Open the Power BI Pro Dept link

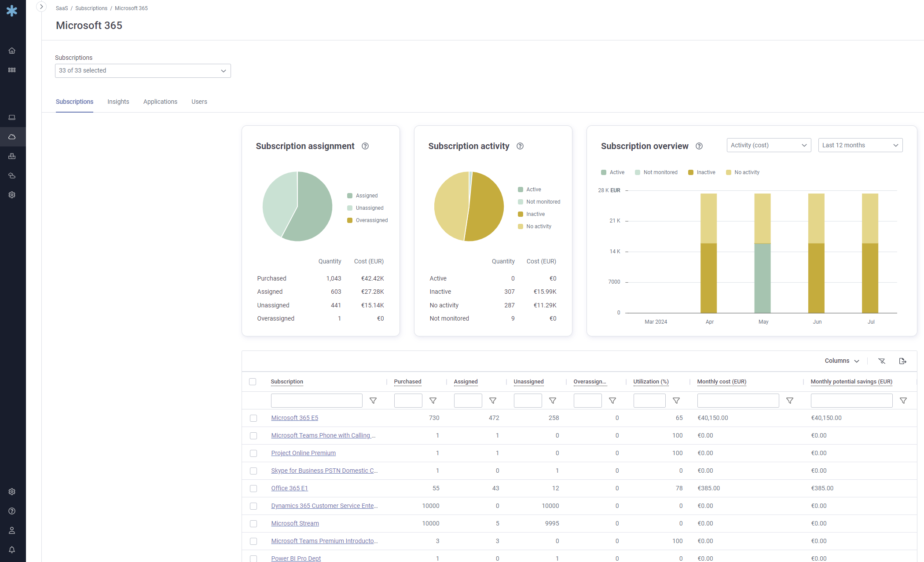tap(296, 558)
